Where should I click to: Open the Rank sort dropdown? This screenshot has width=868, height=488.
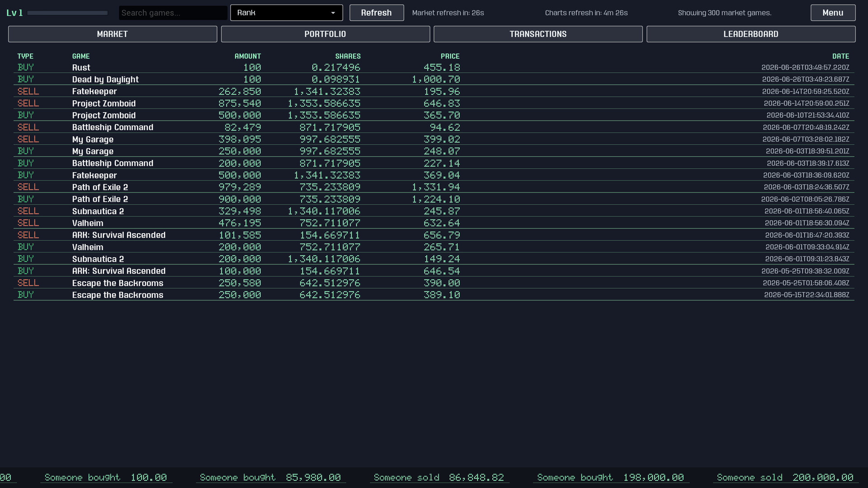click(287, 13)
